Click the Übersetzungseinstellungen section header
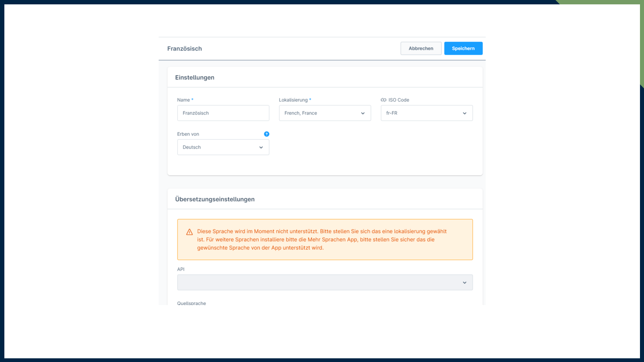 click(215, 199)
